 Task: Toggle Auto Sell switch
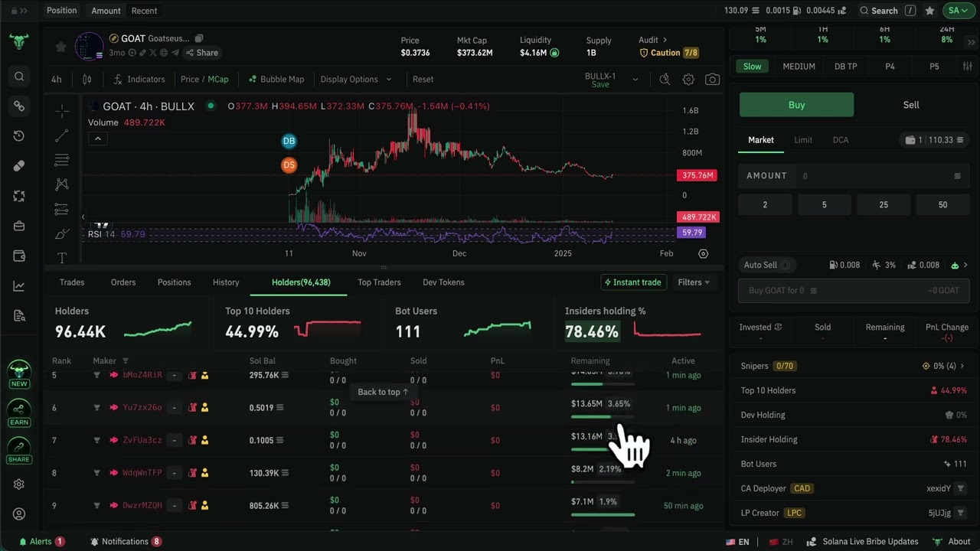click(x=786, y=265)
